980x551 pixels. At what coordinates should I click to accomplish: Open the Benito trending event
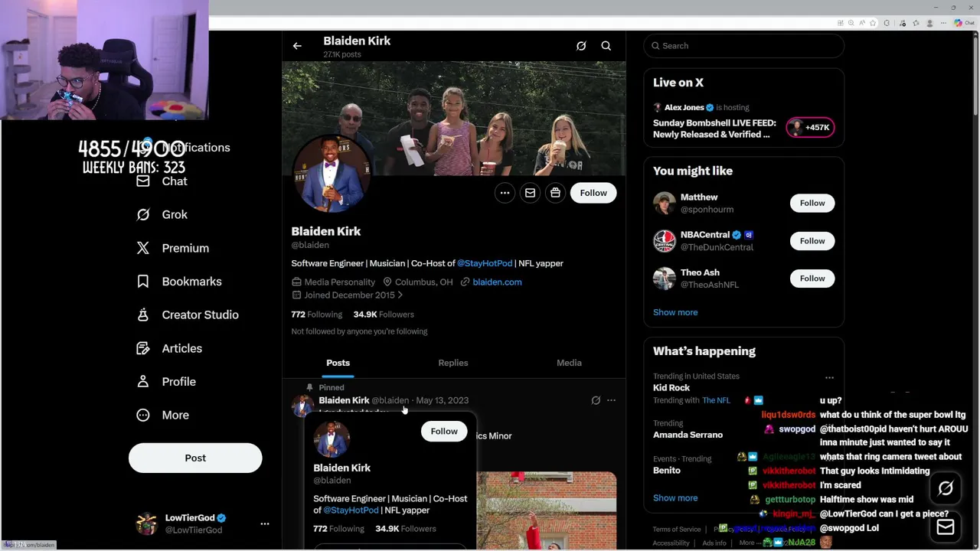tap(667, 471)
